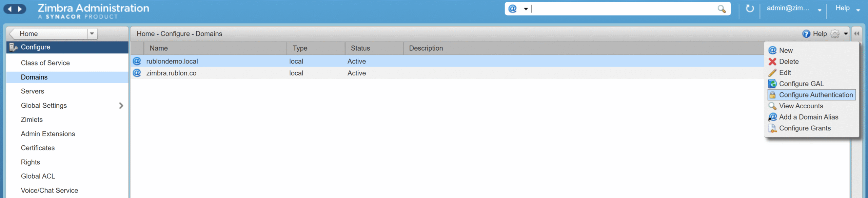Open the search type dropdown arrow
868x198 pixels.
click(526, 9)
